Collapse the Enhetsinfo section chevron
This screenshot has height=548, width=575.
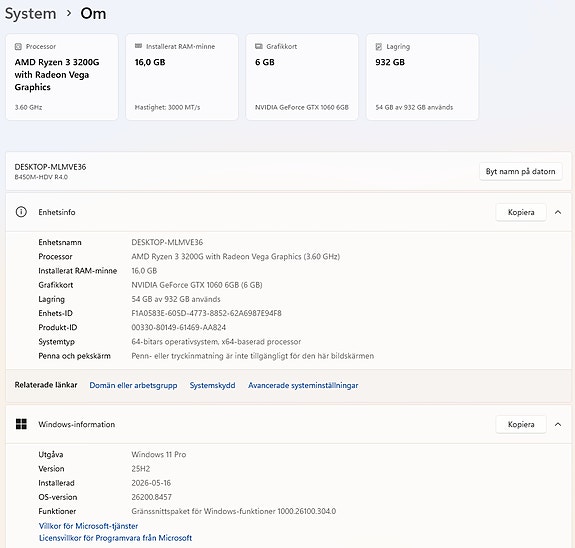[558, 212]
